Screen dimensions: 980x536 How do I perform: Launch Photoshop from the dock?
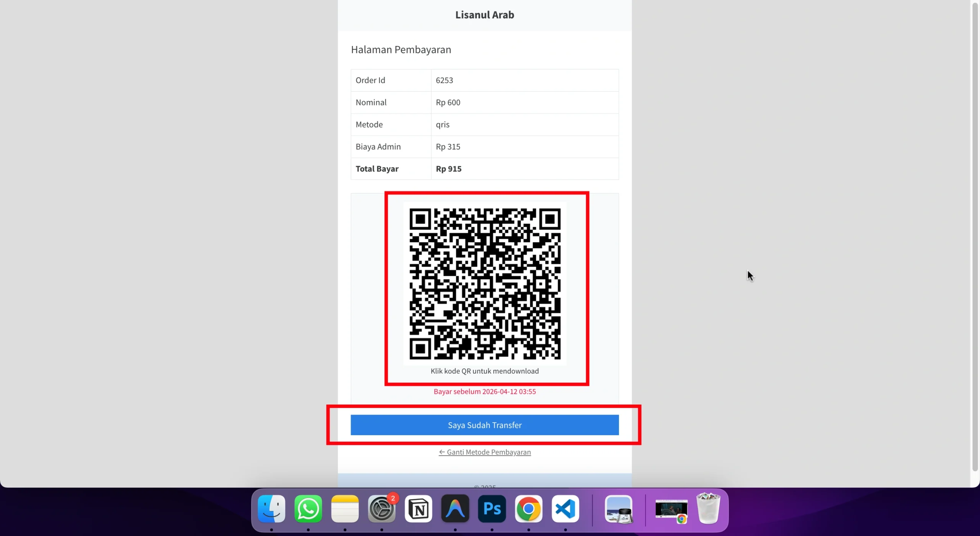coord(492,509)
